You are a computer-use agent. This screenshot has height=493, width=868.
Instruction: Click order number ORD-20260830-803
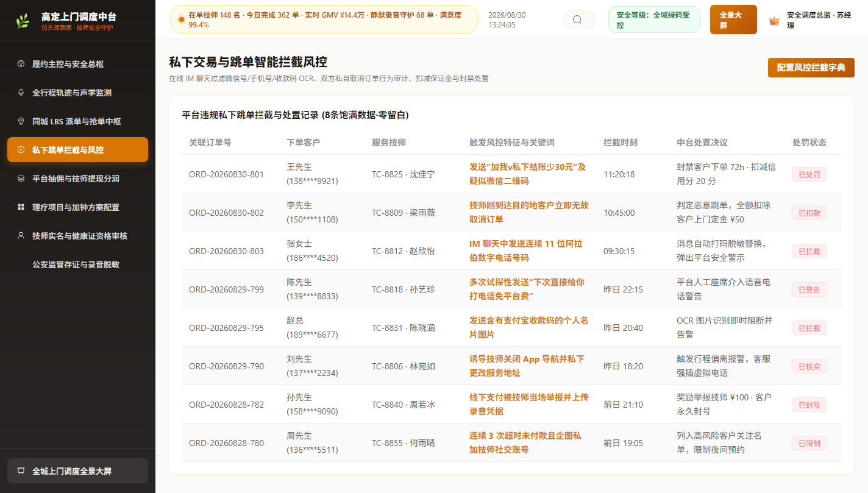pos(226,251)
